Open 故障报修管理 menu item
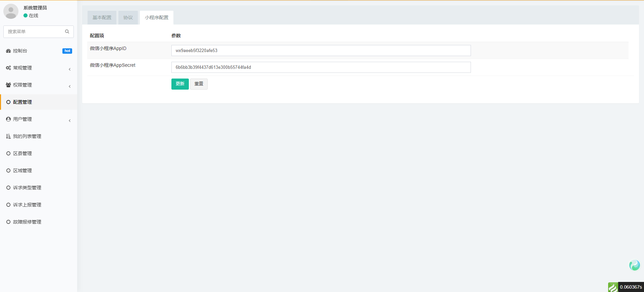644x292 pixels. 27,222
